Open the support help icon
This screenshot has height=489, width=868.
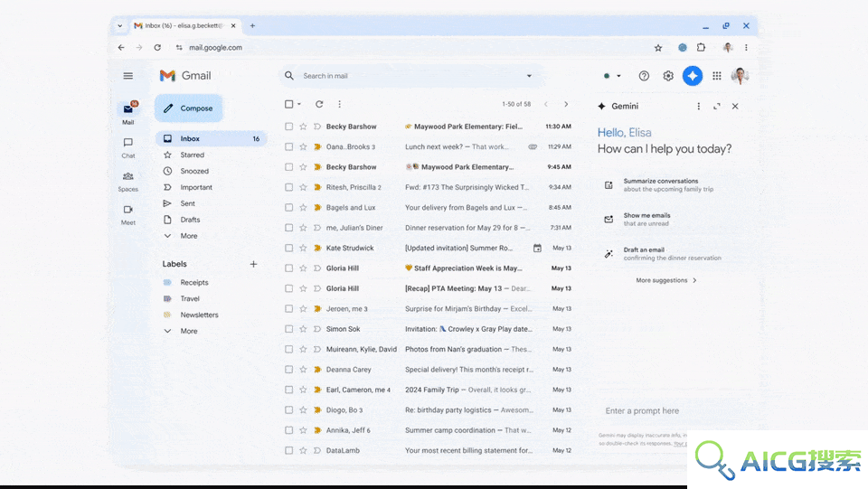tap(644, 76)
